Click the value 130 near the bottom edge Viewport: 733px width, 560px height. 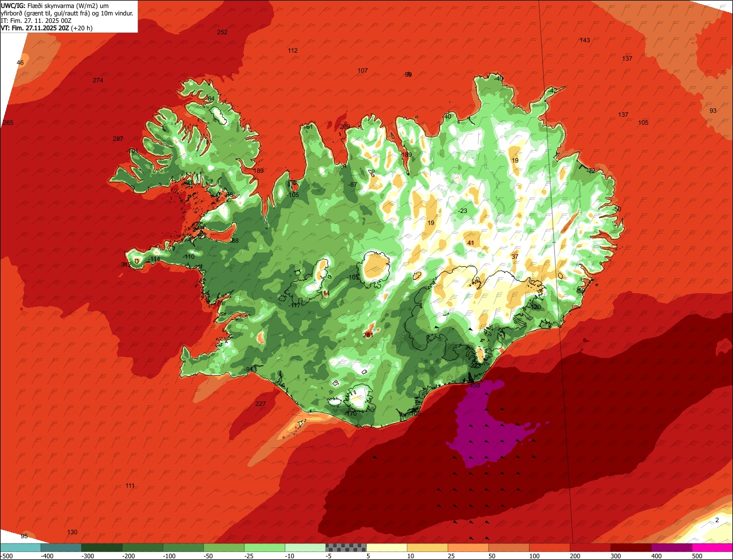72,532
